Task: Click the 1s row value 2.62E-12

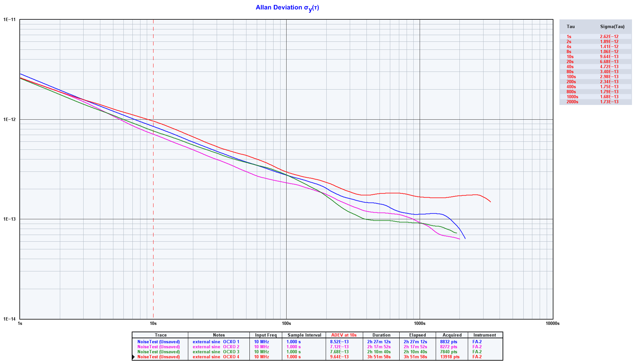Action: 609,37
